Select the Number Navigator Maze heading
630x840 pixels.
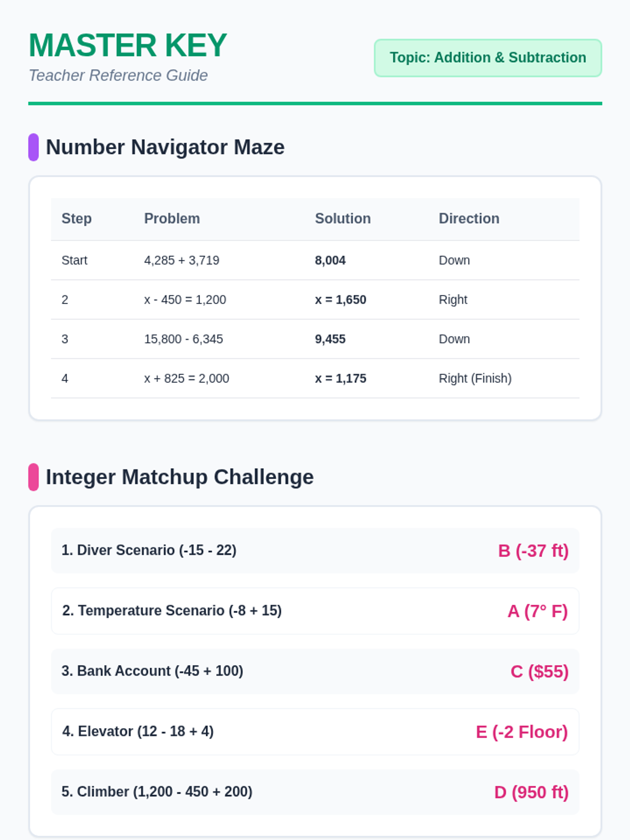point(165,147)
